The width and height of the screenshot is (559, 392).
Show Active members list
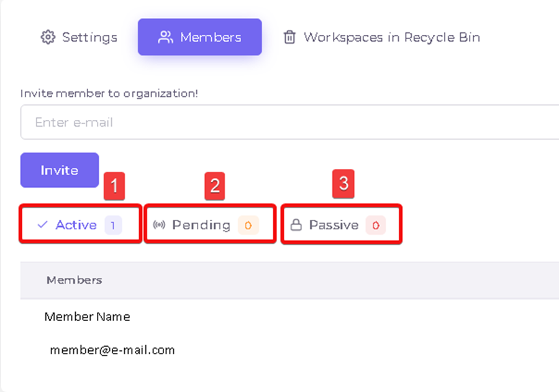coord(81,225)
